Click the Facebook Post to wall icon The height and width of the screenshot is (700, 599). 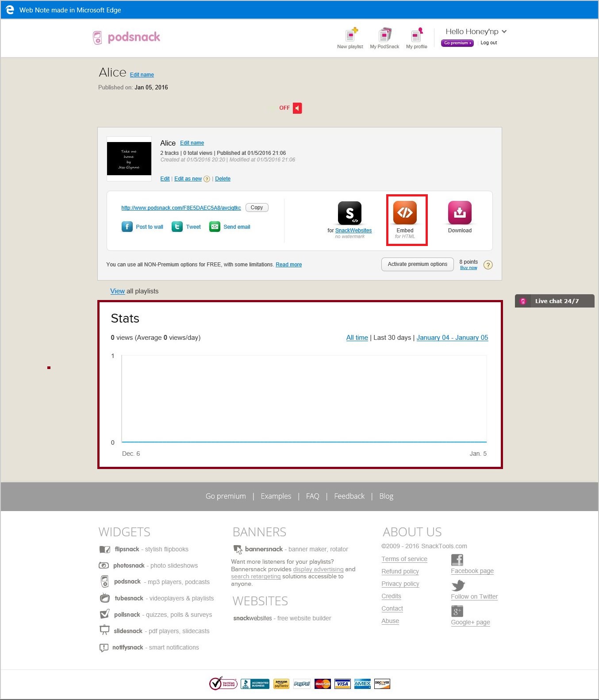click(x=127, y=227)
